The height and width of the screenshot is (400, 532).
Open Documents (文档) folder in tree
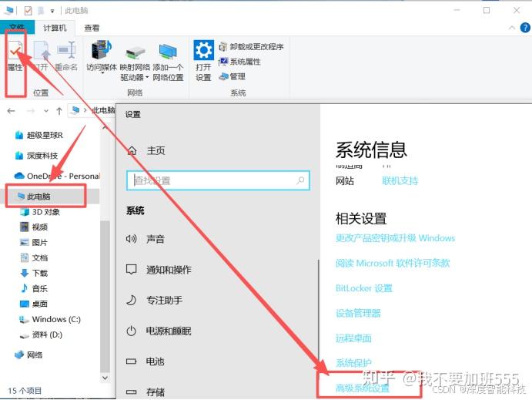tap(34, 257)
